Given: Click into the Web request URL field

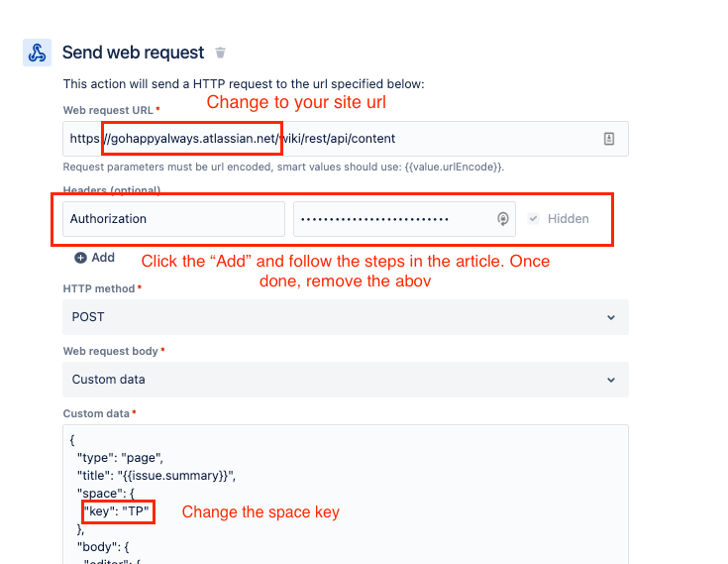Looking at the screenshot, I should click(x=346, y=139).
